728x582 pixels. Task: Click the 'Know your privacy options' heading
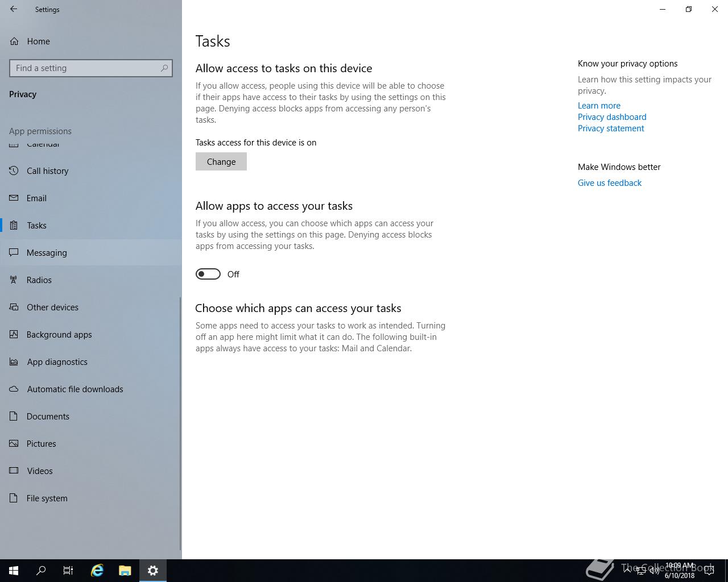(628, 64)
